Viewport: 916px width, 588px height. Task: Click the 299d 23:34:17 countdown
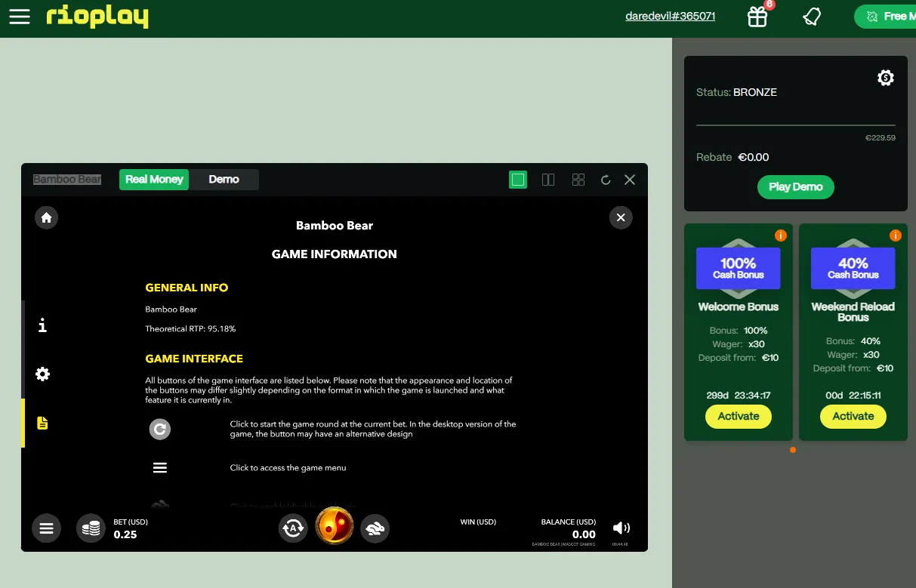click(739, 396)
